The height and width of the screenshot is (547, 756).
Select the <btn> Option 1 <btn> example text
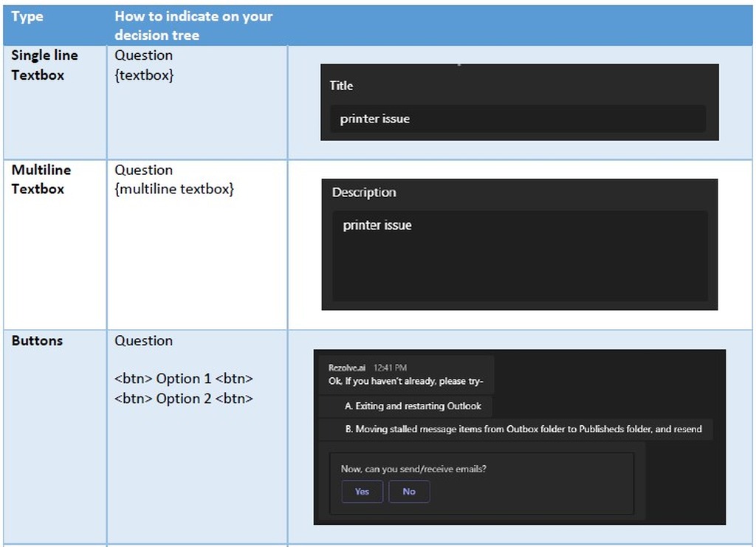[184, 378]
